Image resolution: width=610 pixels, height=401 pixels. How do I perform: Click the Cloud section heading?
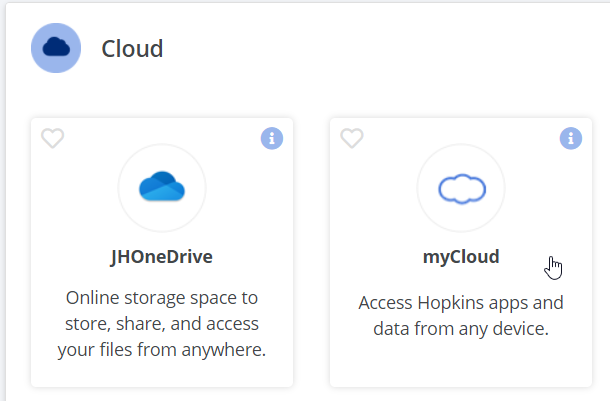[x=132, y=49]
